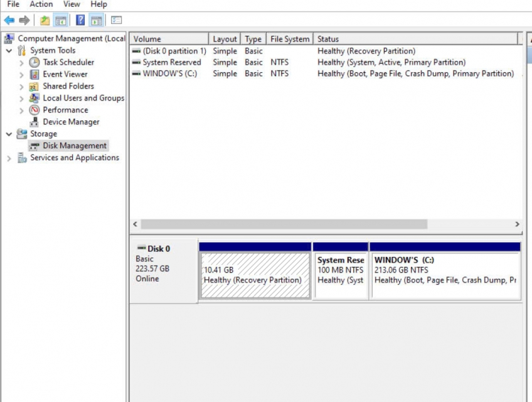Open Help using the blue question mark icon
This screenshot has height=402, width=532.
coord(80,21)
